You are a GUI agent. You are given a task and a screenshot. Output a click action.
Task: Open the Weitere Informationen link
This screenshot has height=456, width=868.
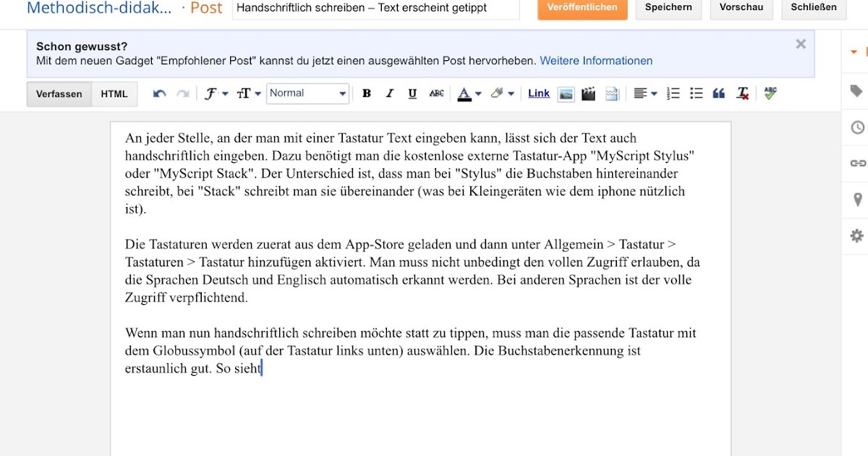pos(596,61)
